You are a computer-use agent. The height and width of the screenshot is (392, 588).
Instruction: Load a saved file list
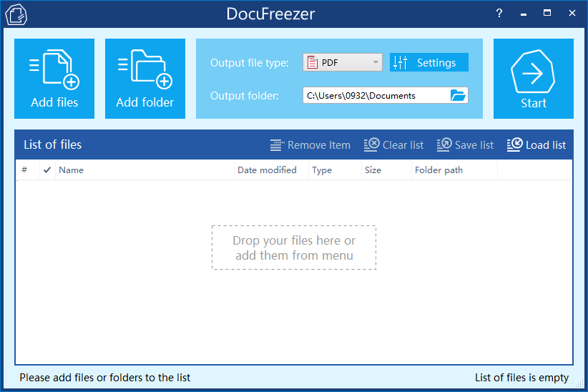pyautogui.click(x=536, y=145)
